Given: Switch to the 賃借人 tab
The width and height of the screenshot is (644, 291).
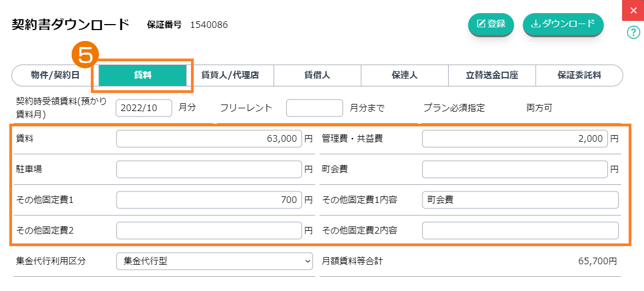Looking at the screenshot, I should (x=317, y=75).
